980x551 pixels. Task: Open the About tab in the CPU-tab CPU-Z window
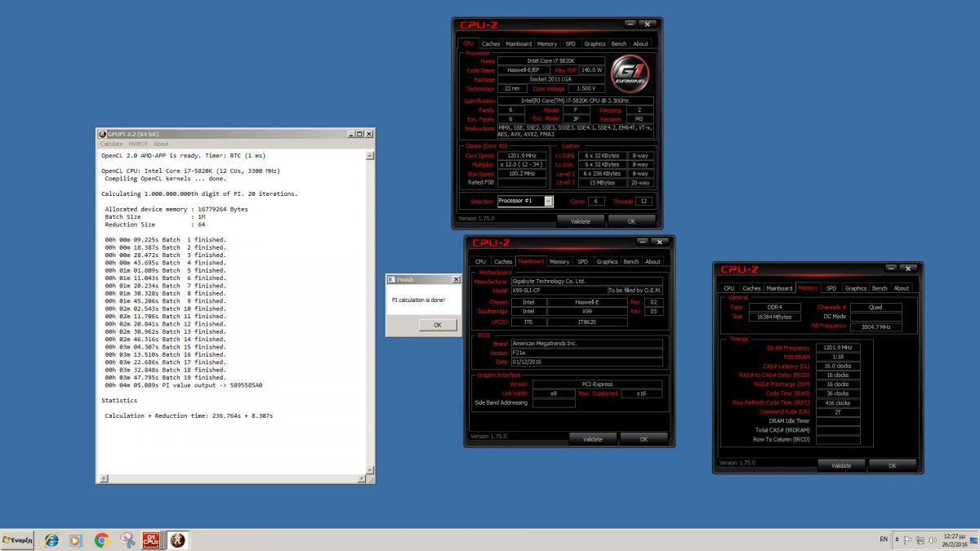(641, 44)
